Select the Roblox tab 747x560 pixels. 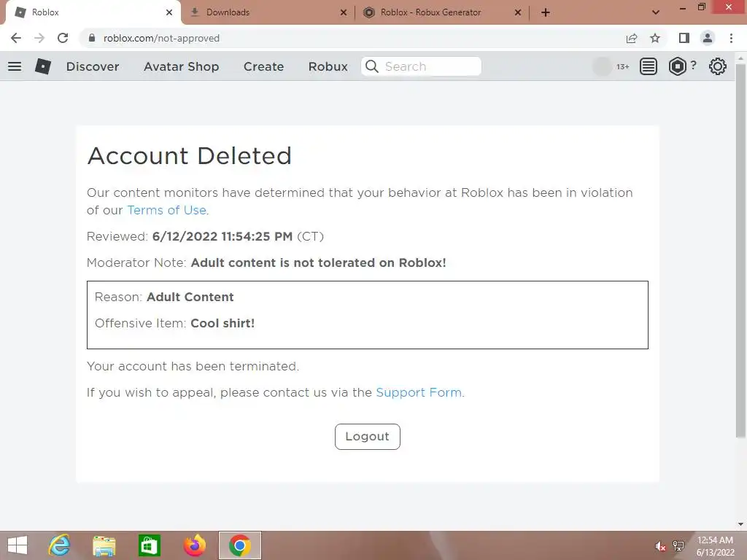tap(93, 12)
